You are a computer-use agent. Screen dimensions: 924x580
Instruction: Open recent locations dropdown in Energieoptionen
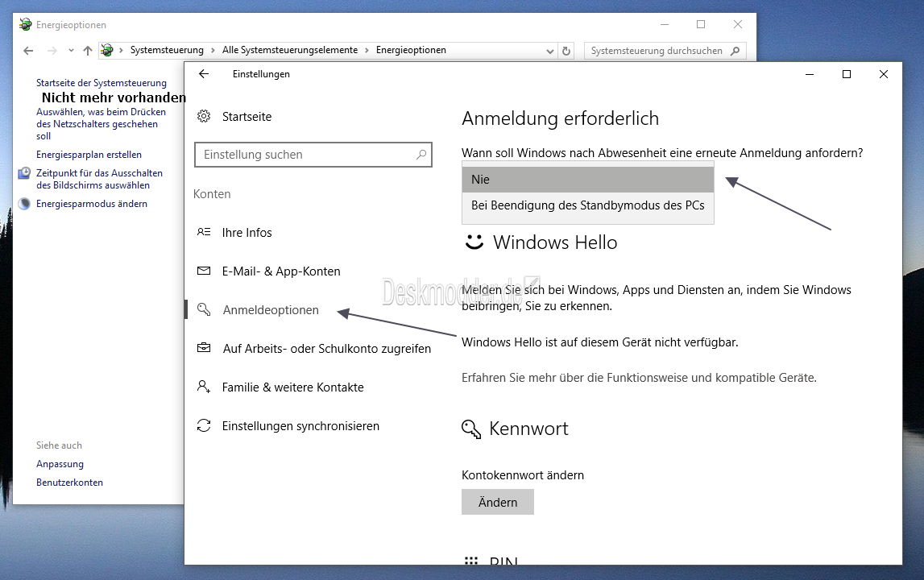71,51
